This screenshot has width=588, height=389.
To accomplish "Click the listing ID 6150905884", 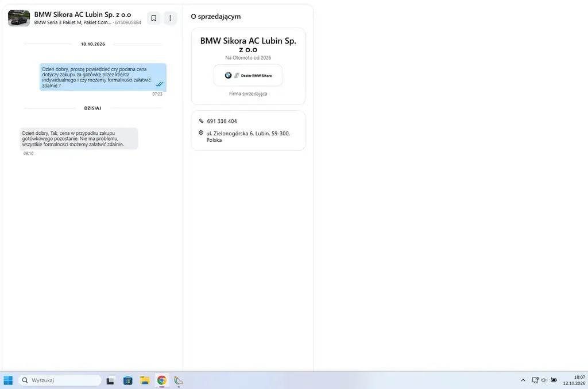I will click(128, 22).
